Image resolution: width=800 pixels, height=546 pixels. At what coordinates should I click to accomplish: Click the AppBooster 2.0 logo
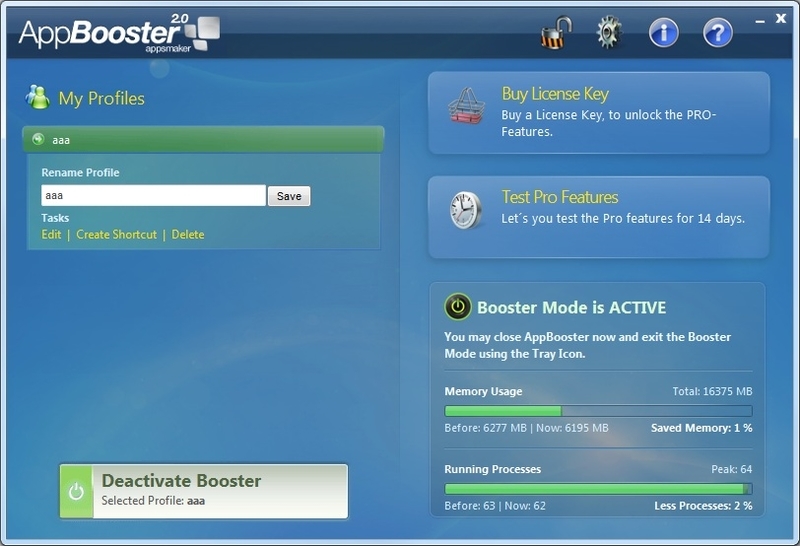(119, 33)
